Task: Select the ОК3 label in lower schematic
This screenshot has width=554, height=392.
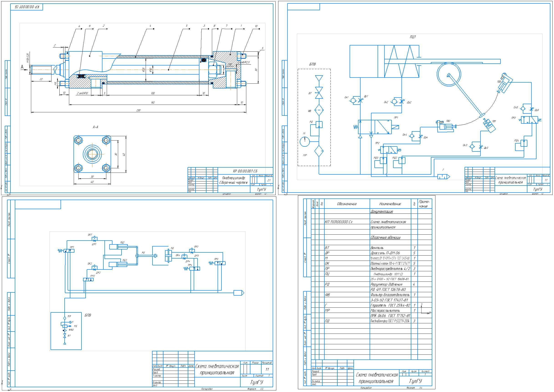Action: coord(196,247)
